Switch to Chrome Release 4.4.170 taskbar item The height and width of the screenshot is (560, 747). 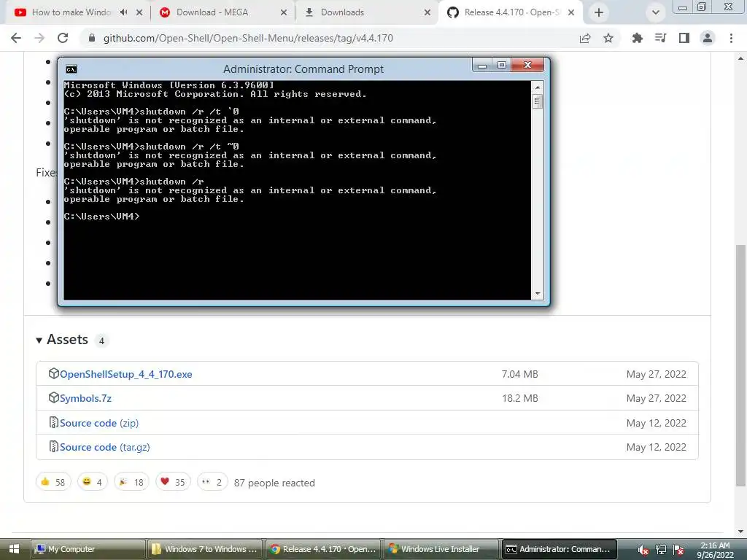(323, 549)
